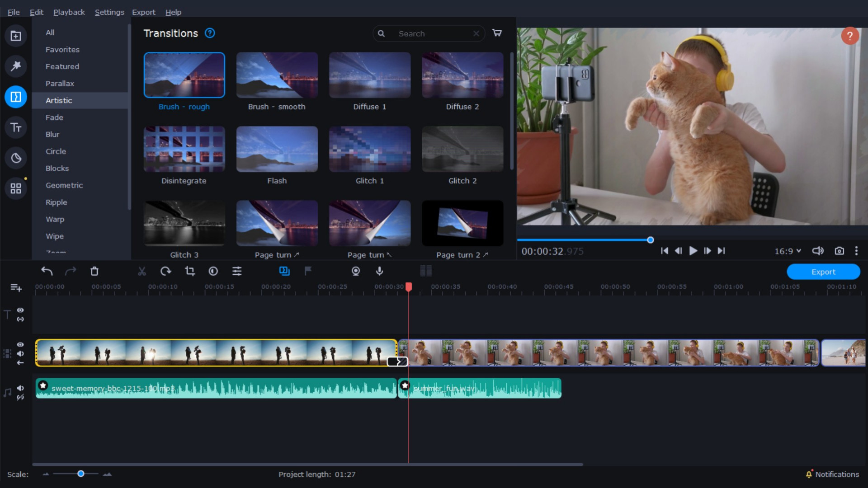Open the Playback menu
The width and height of the screenshot is (868, 488).
pos(69,12)
